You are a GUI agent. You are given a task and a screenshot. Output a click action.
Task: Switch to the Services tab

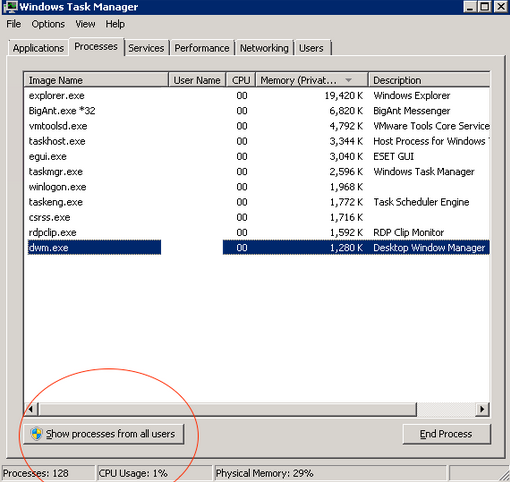pos(146,48)
